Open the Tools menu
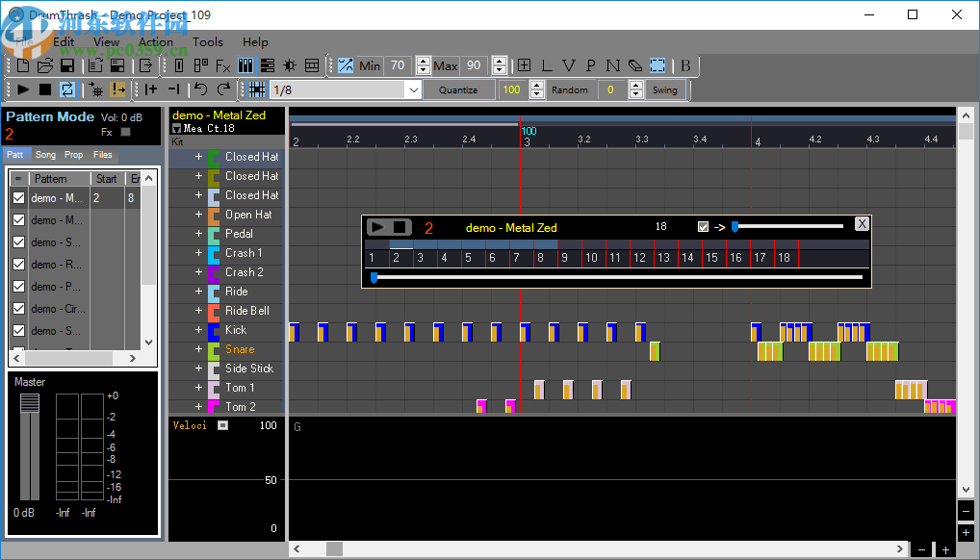This screenshot has width=980, height=560. [207, 41]
